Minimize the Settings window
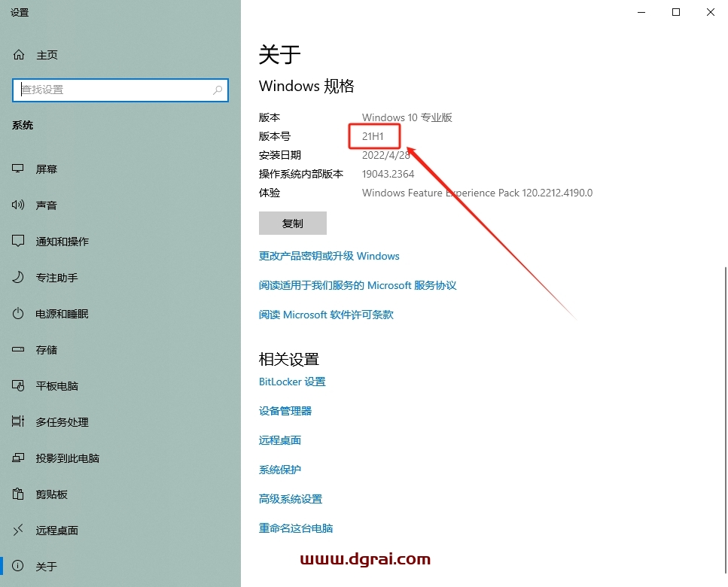 click(x=641, y=12)
